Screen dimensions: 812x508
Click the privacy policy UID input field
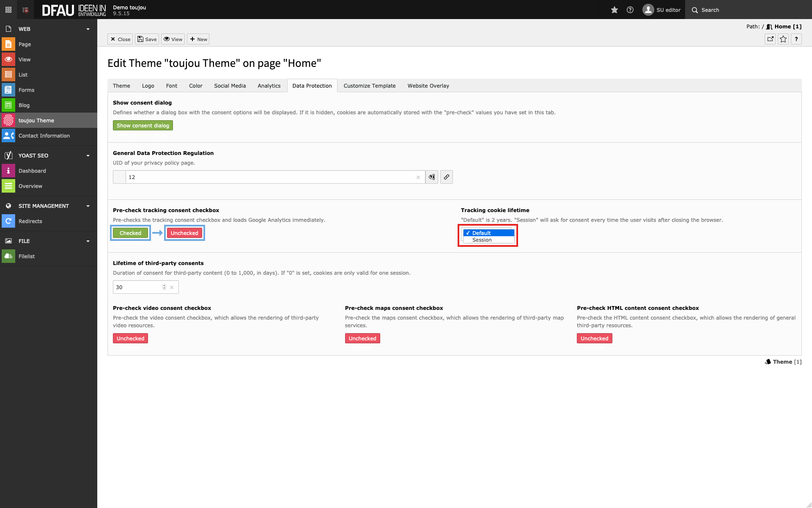point(271,177)
